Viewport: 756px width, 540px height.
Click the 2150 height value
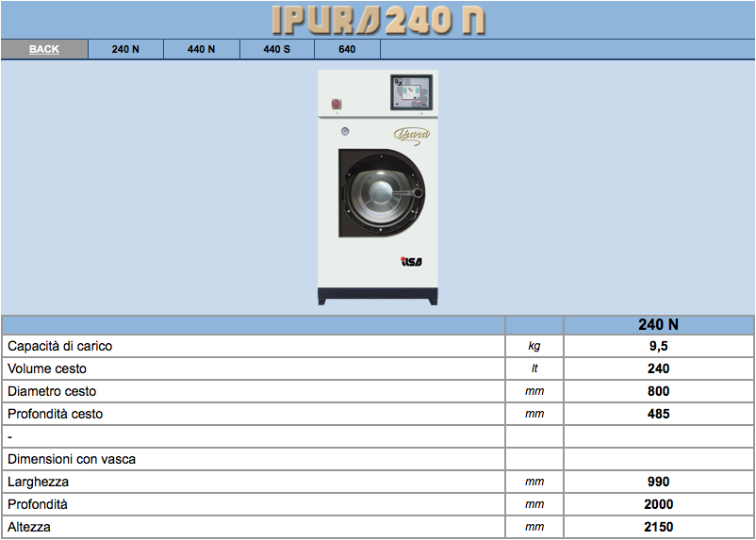point(658,527)
